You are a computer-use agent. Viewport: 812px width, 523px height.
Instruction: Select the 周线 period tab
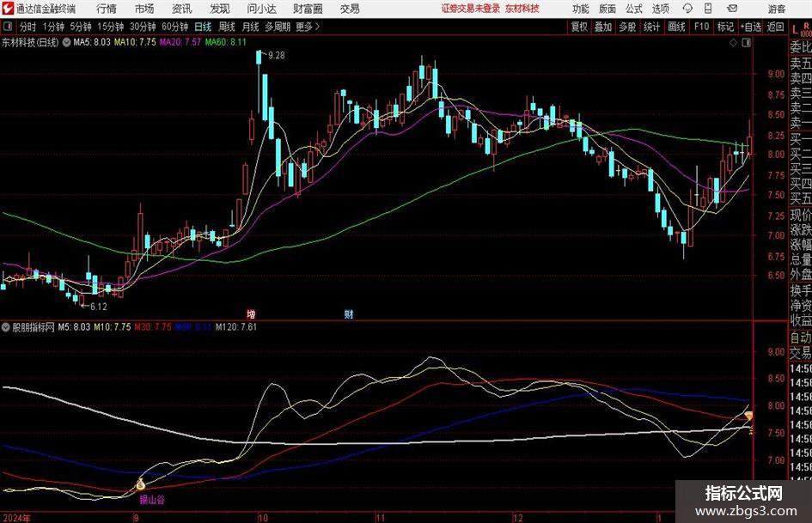pos(226,27)
